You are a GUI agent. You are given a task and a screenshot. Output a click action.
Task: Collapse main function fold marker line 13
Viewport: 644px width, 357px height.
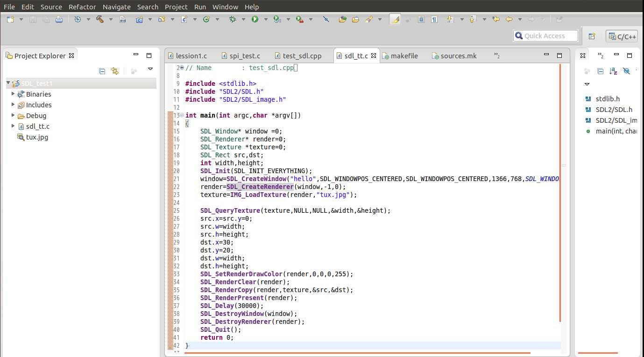[x=182, y=115]
